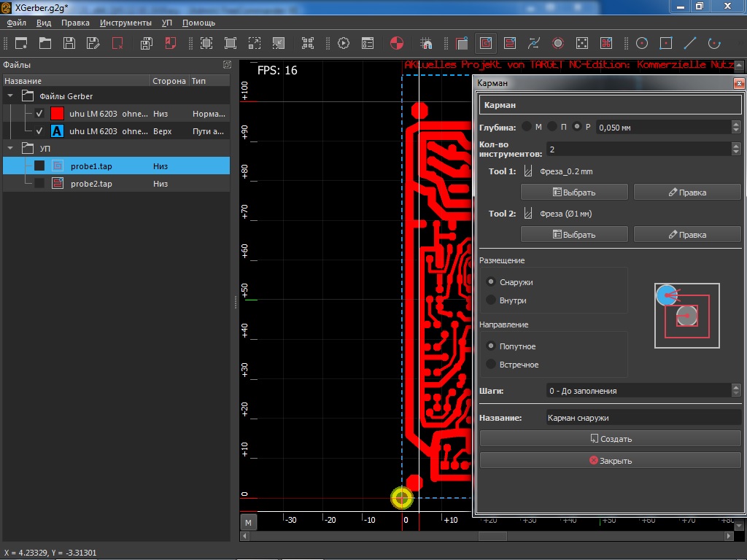Screen dimensions: 747x560
Task: Click the Zoom in dashed-frame arrow icon
Action: (255, 43)
